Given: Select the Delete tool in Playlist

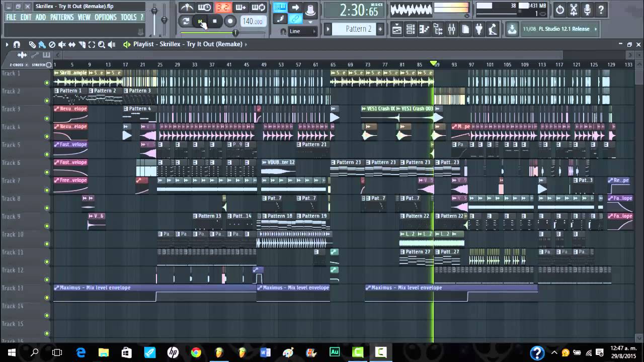Looking at the screenshot, I should [x=52, y=45].
